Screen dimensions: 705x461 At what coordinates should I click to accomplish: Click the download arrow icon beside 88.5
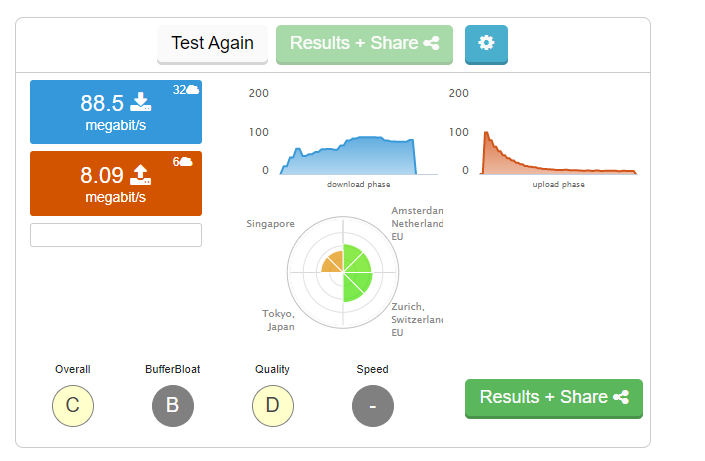141,102
